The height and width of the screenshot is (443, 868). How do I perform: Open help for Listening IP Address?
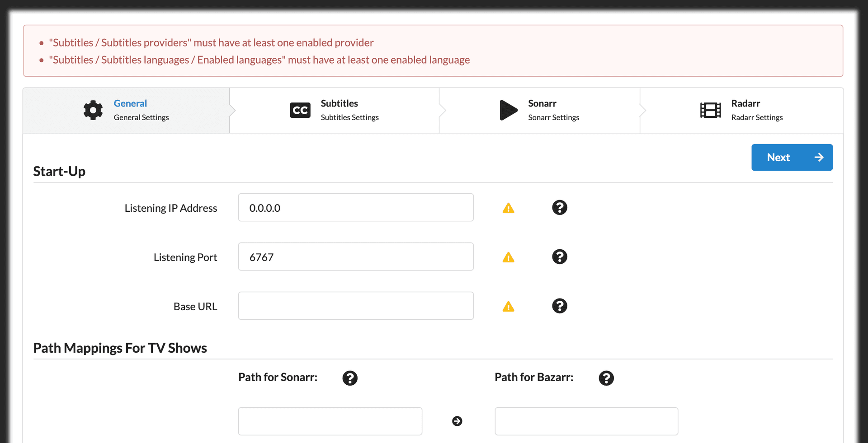pos(560,208)
